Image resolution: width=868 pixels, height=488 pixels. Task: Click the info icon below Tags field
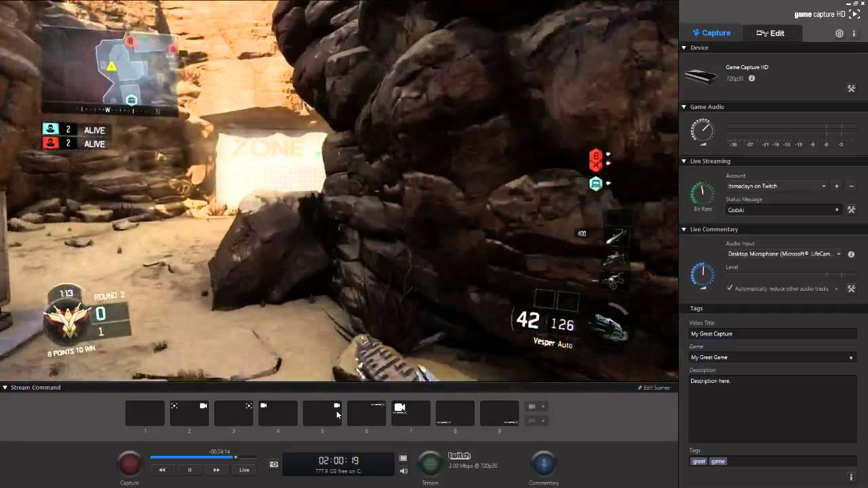click(851, 477)
